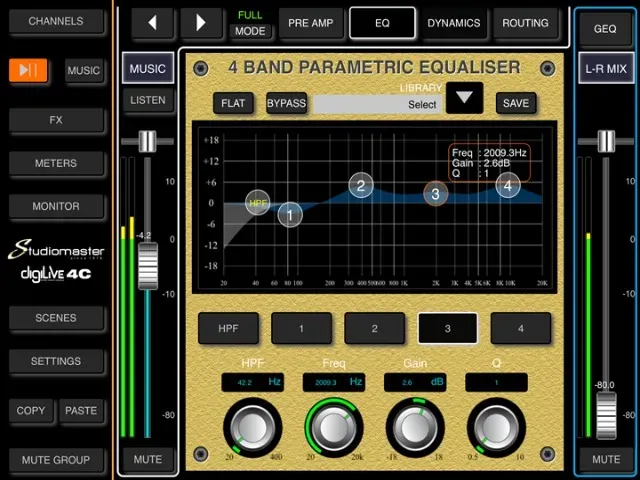Screen dimensions: 640x480
Task: Click the Freq value field showing 2009.3
Action: coord(334,383)
